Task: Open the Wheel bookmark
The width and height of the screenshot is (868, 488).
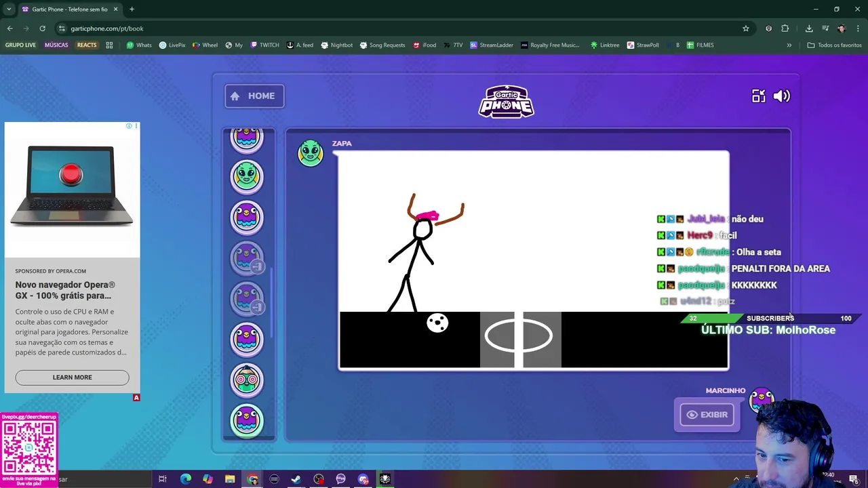Action: pyautogui.click(x=205, y=45)
